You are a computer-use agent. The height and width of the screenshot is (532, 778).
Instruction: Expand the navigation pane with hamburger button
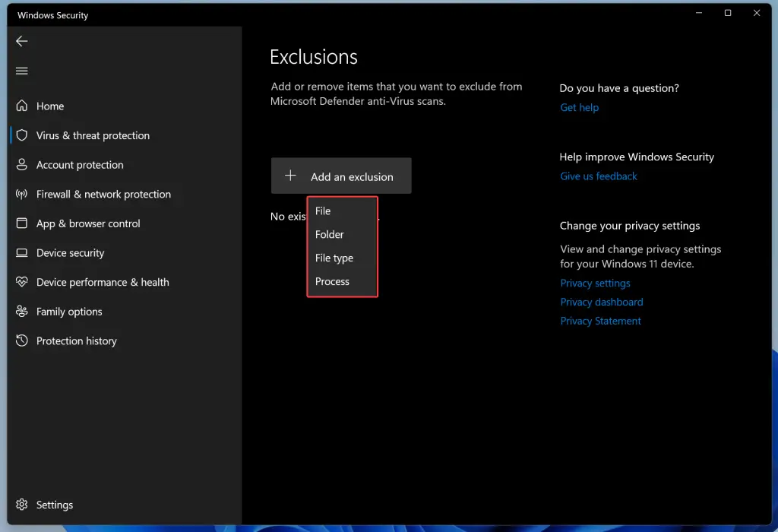(21, 71)
